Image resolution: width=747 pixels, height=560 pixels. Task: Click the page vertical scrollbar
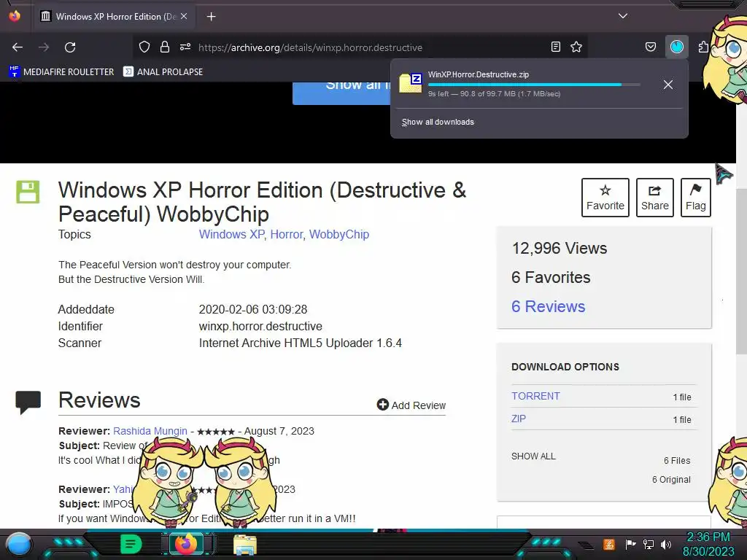(x=741, y=271)
